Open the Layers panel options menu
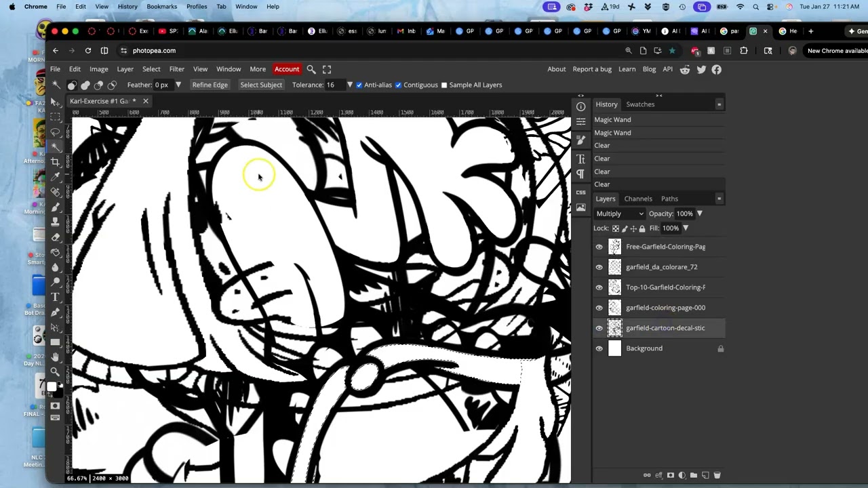 tap(719, 199)
